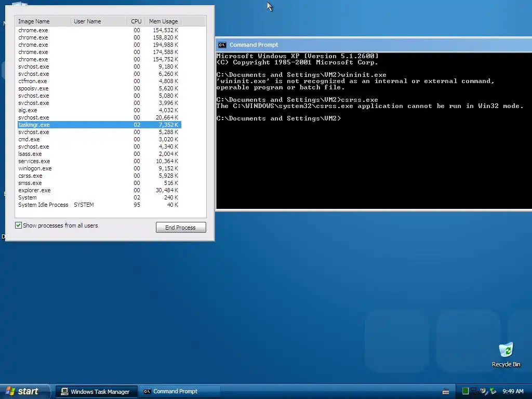Select the svchost.exe process using 5,288 K

click(99, 132)
